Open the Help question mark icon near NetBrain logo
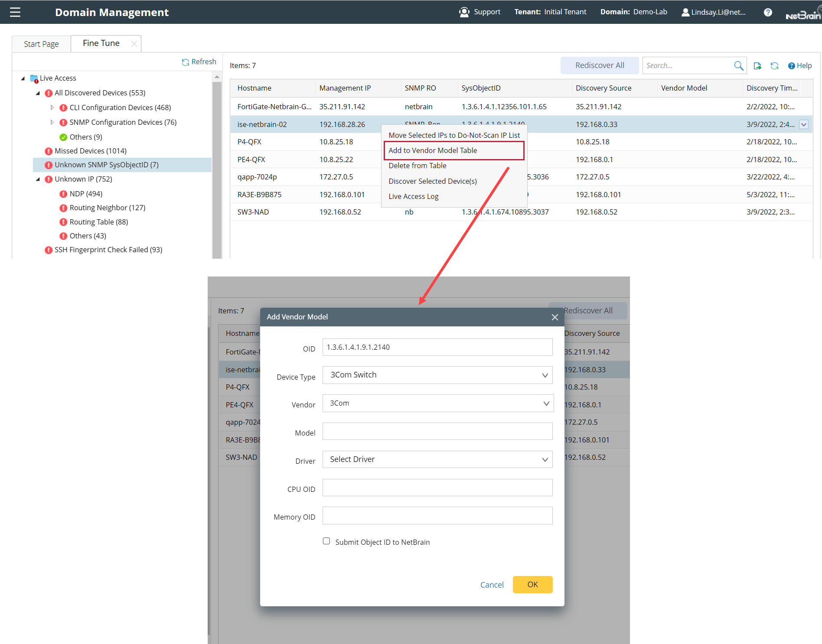This screenshot has width=822, height=644. 768,12
